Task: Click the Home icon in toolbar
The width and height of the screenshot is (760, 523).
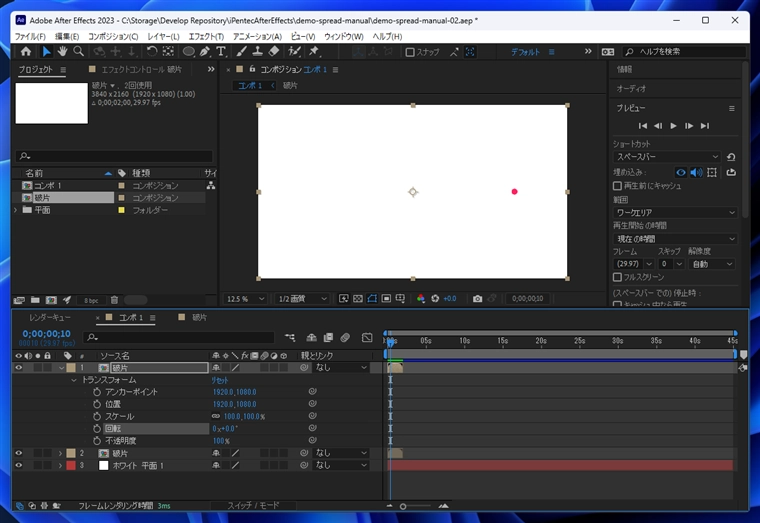Action: click(26, 51)
